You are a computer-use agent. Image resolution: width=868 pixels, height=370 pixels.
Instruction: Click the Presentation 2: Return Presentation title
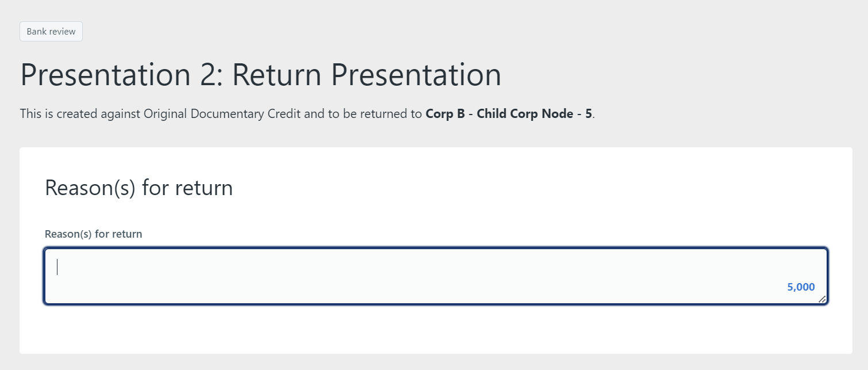point(260,75)
